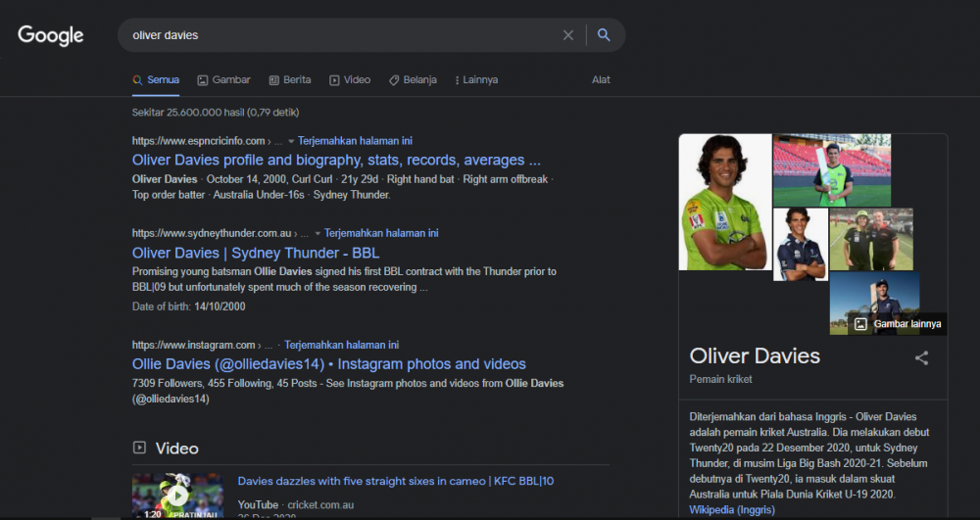This screenshot has width=980, height=520.
Task: Click share icon beside Oliver Davies
Action: tap(921, 357)
